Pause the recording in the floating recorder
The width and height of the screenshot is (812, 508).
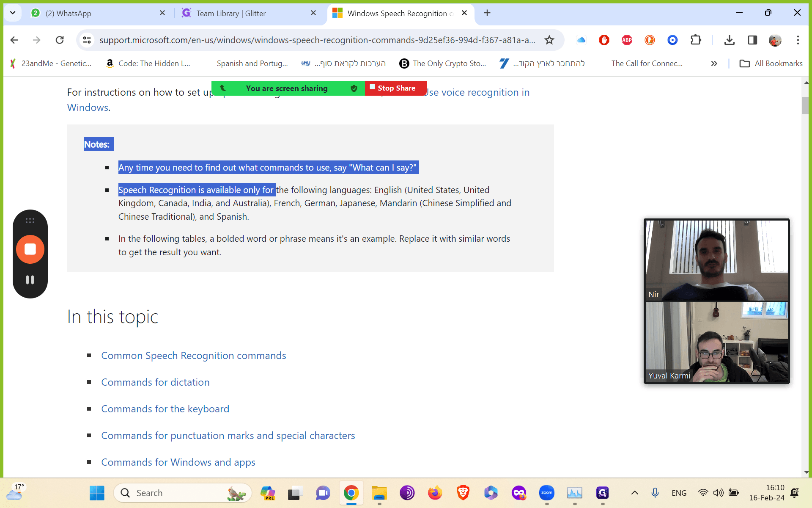(x=30, y=280)
